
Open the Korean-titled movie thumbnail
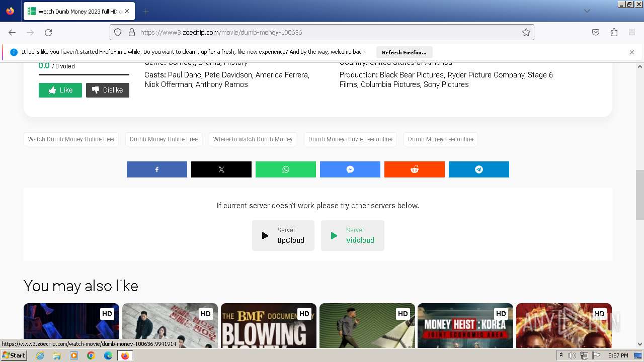click(x=170, y=325)
